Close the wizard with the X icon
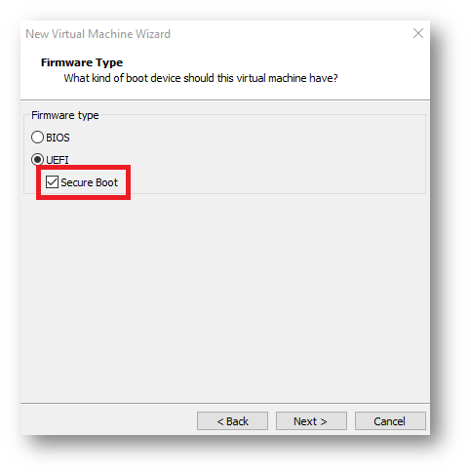 (x=418, y=33)
